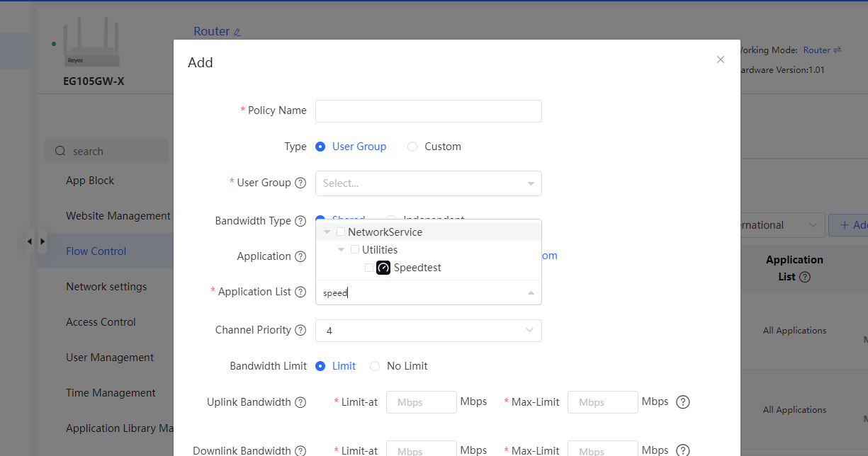
Task: Click the search magnifier icon
Action: point(60,151)
